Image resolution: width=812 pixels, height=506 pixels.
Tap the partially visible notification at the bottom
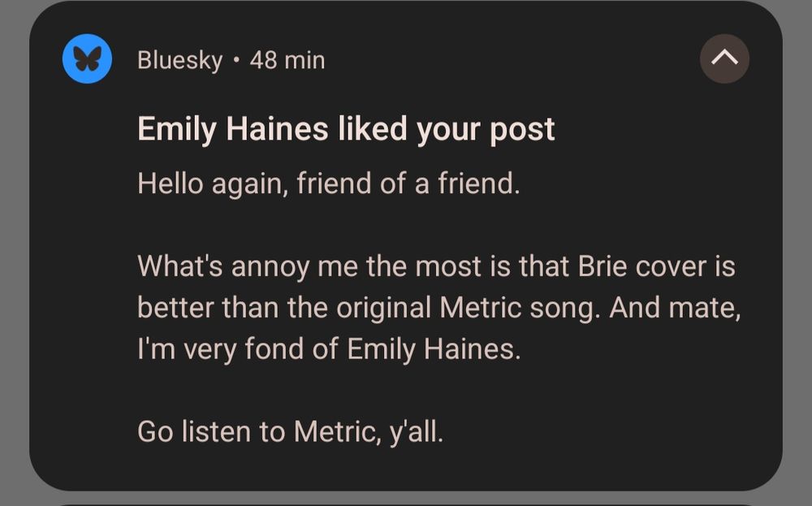point(406,502)
